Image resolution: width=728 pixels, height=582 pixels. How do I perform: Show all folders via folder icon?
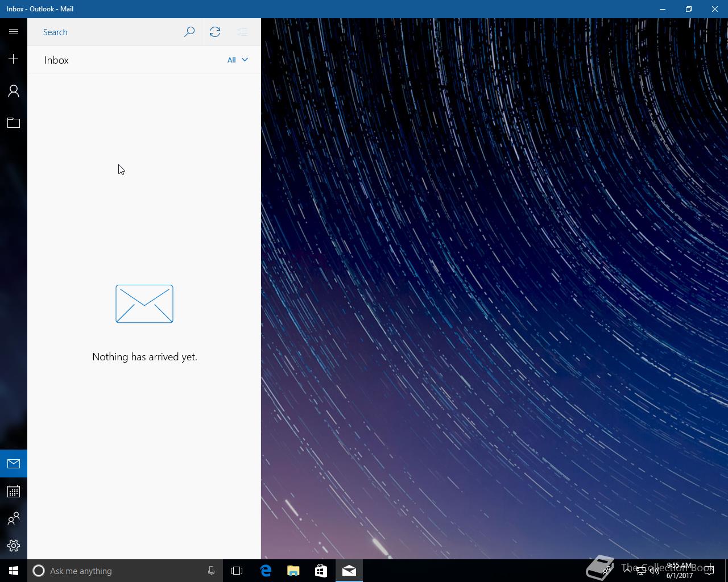pos(14,123)
